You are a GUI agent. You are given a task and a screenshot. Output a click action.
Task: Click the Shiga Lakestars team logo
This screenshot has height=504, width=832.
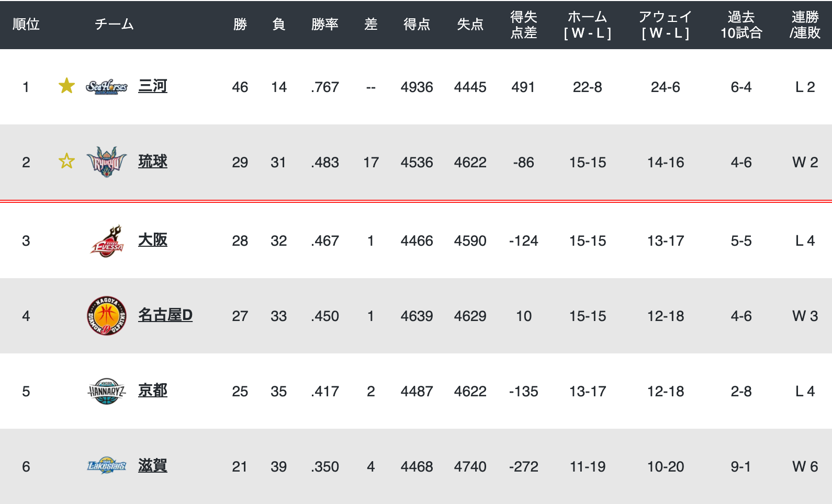107,465
